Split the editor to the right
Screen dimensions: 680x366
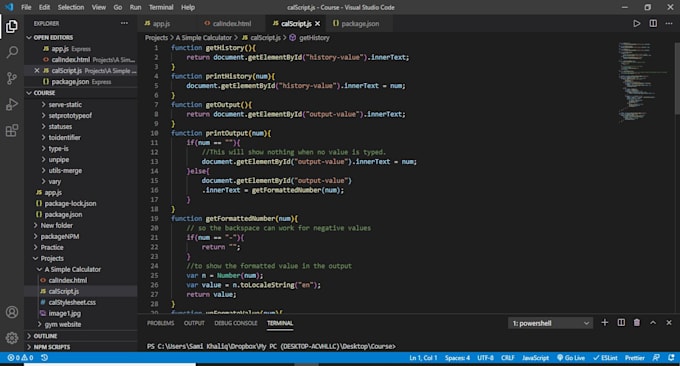pos(653,23)
